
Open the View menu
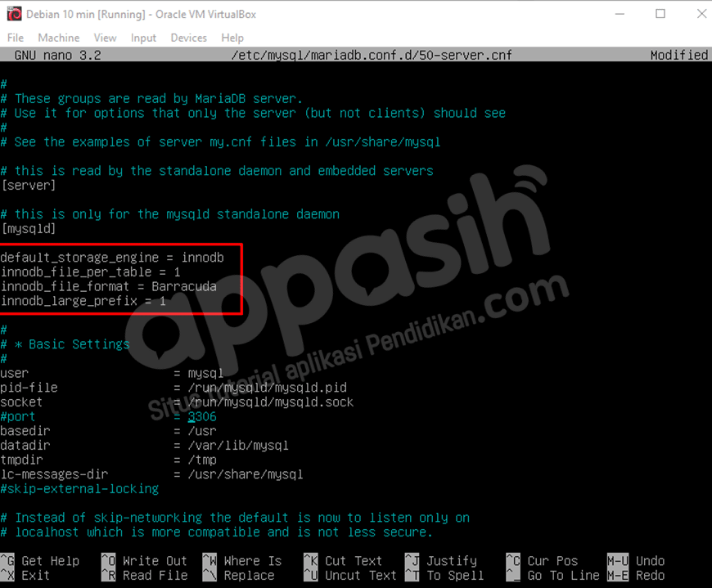click(x=104, y=38)
